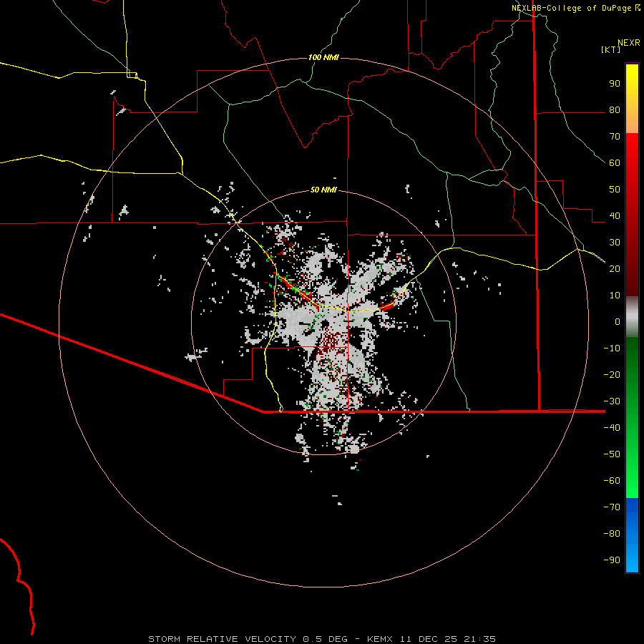Click the 30 value on the velocity scale
Viewport: 644px width, 644px height.
(615, 243)
